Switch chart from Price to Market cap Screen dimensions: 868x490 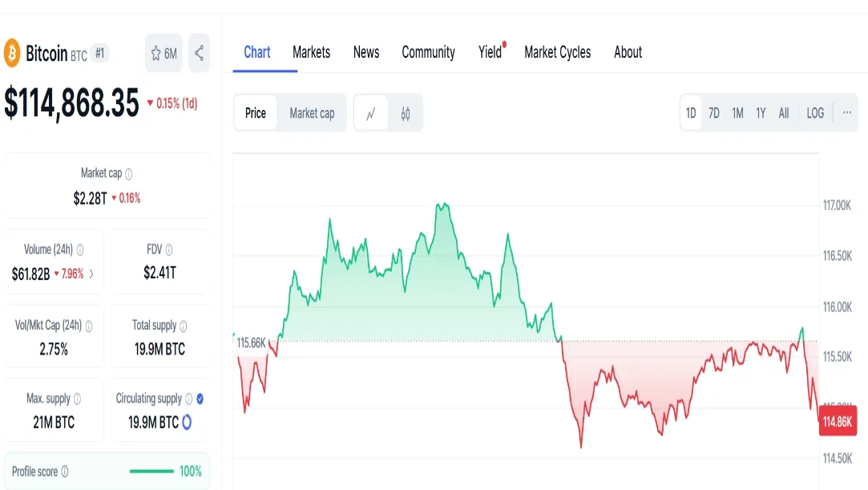pyautogui.click(x=313, y=113)
